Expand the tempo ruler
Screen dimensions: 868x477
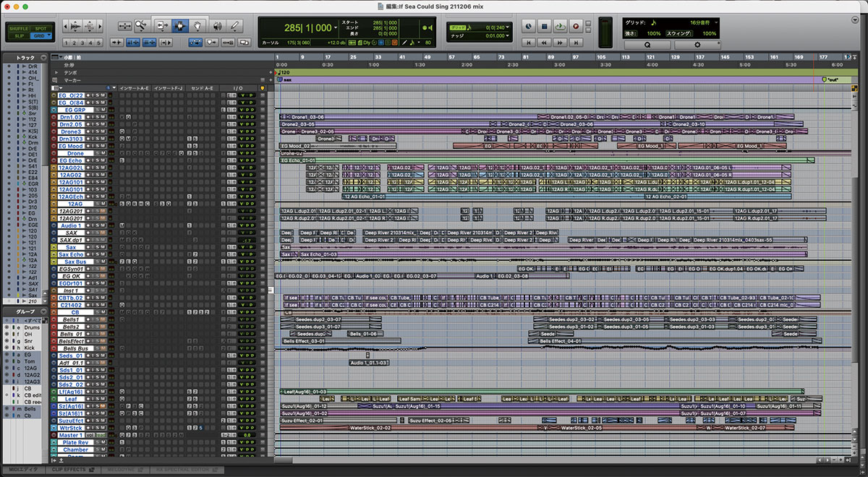56,73
